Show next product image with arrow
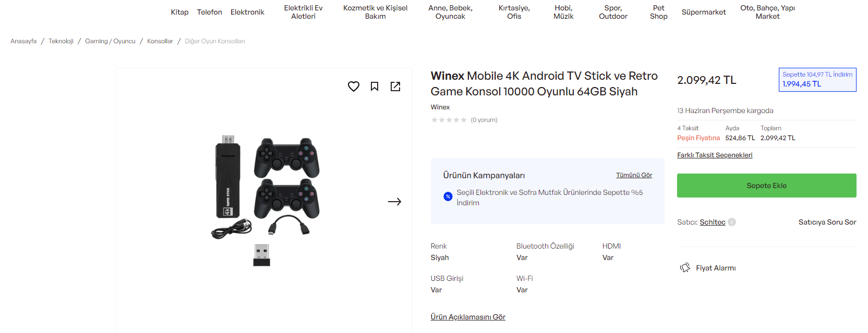Image resolution: width=868 pixels, height=333 pixels. click(x=394, y=202)
